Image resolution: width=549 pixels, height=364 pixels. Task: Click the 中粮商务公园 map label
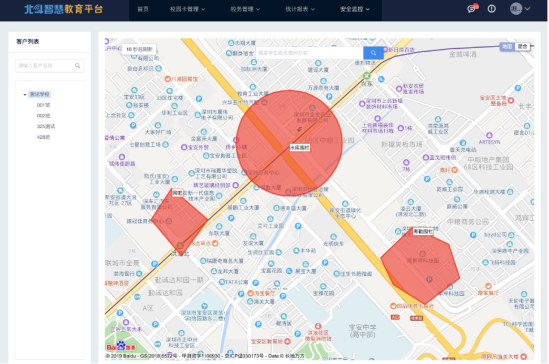467,222
